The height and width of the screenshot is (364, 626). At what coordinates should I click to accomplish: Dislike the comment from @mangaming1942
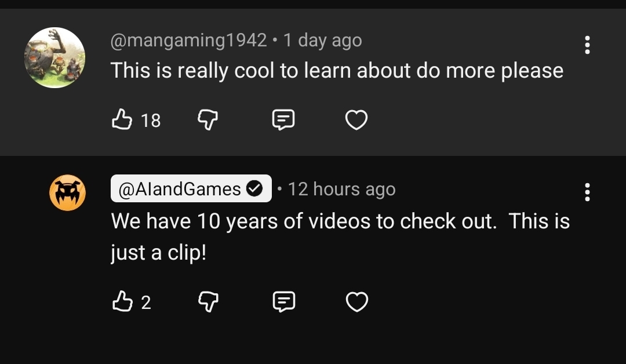pyautogui.click(x=208, y=120)
